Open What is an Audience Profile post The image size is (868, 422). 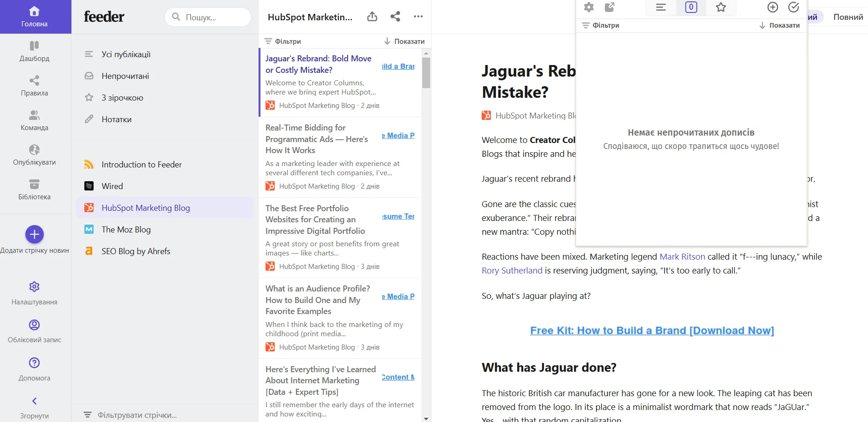(x=340, y=318)
